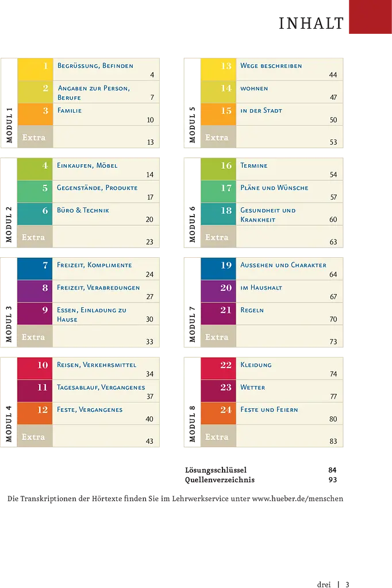Click the yellow lesson number 13 box
This screenshot has width=392, height=588.
tap(218, 69)
